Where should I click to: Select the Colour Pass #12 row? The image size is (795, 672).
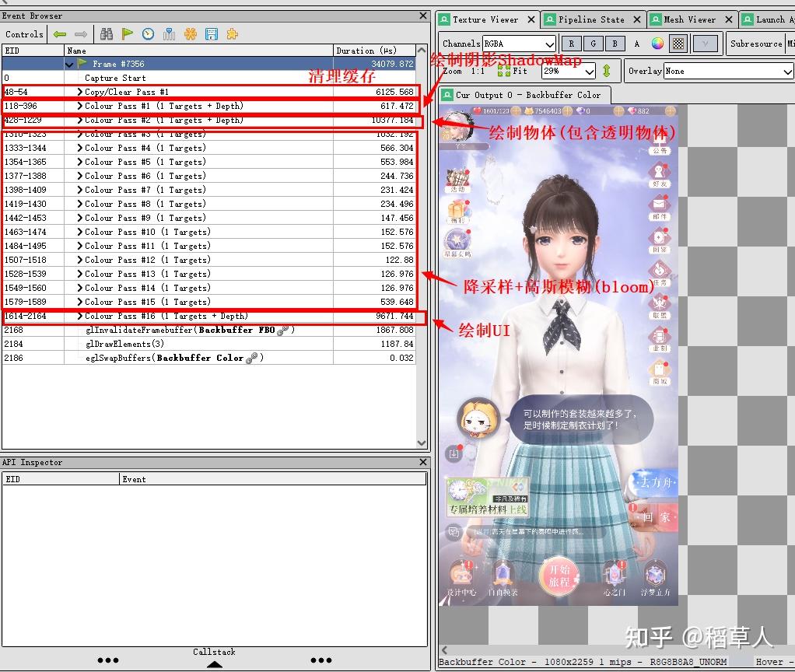[209, 260]
